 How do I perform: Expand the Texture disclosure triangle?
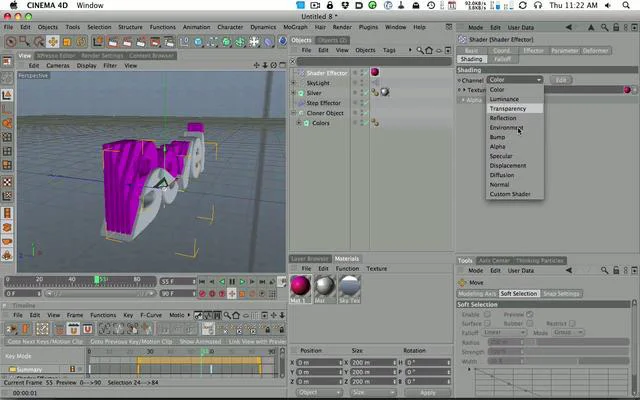click(464, 90)
